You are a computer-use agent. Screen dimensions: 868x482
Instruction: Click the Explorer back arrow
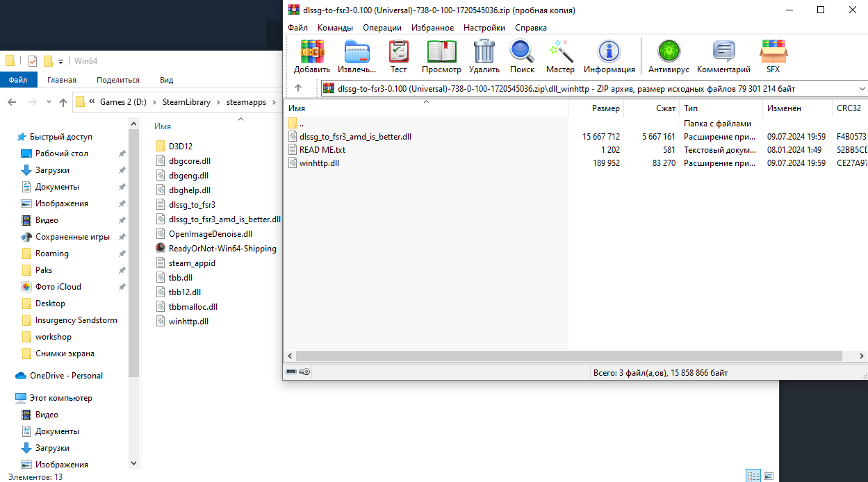click(12, 102)
